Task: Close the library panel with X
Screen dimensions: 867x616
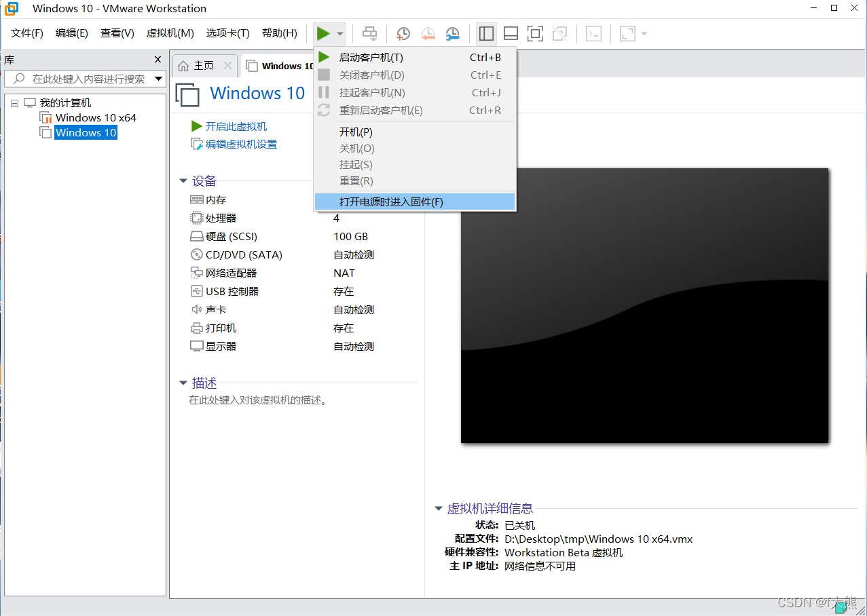Action: coord(158,60)
